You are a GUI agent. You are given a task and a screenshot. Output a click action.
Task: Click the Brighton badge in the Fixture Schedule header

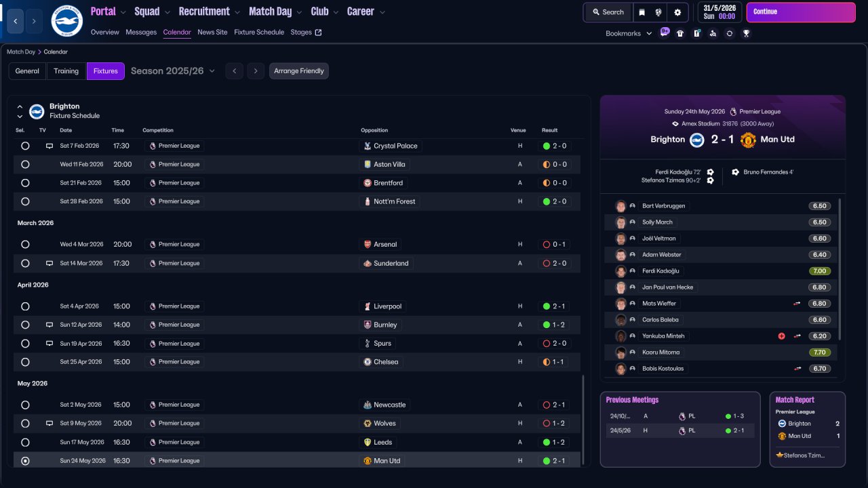point(37,111)
